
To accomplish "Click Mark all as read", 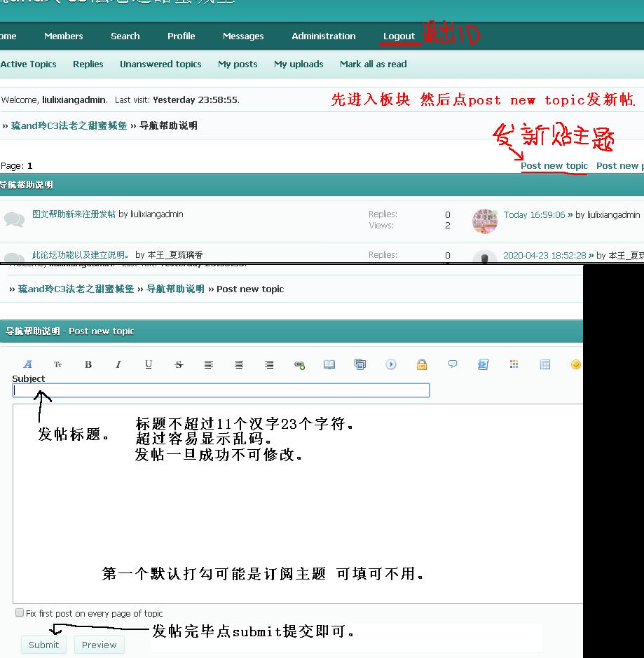I will (x=373, y=64).
